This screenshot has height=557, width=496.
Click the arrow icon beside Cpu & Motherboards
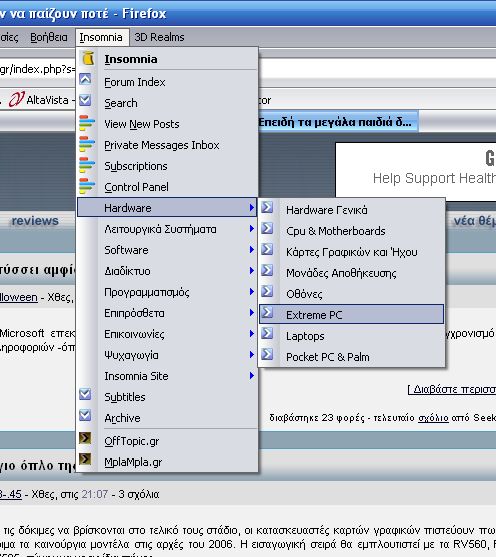[267, 228]
